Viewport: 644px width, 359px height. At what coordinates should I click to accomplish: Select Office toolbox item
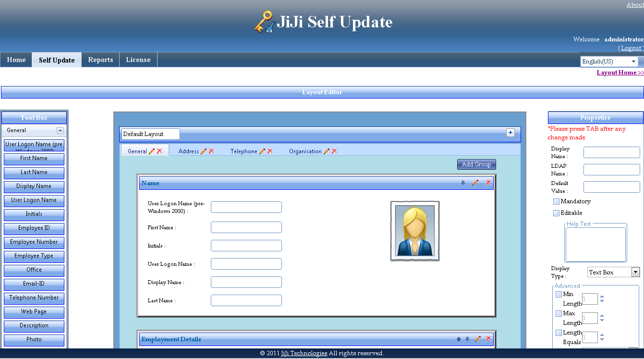pos(34,271)
